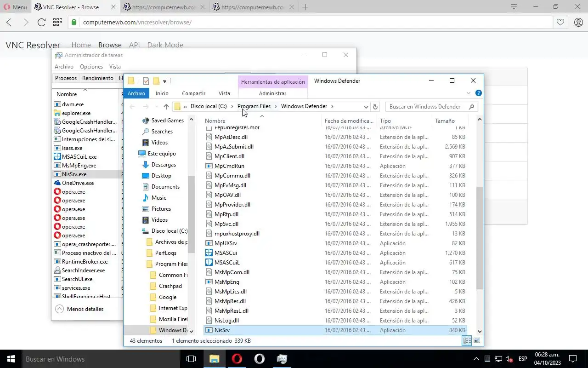Open Compartir ribbon tab
Screen dimensions: 588x368
click(193, 93)
